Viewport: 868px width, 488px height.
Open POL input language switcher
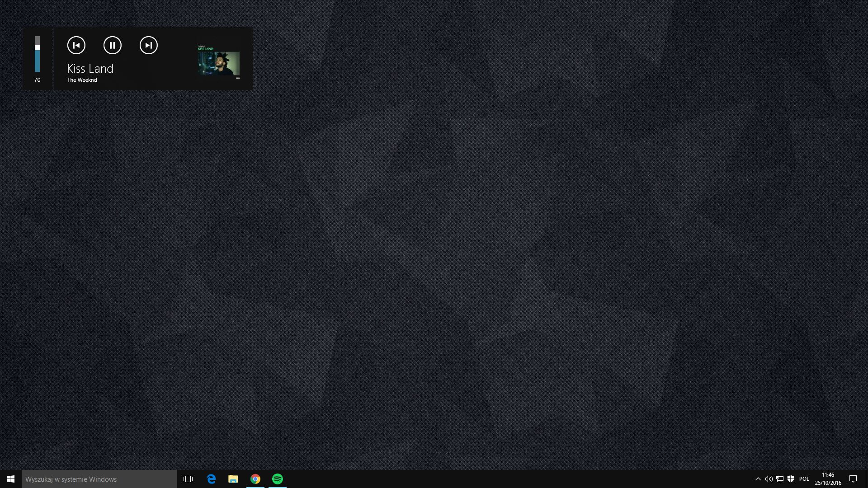[804, 479]
